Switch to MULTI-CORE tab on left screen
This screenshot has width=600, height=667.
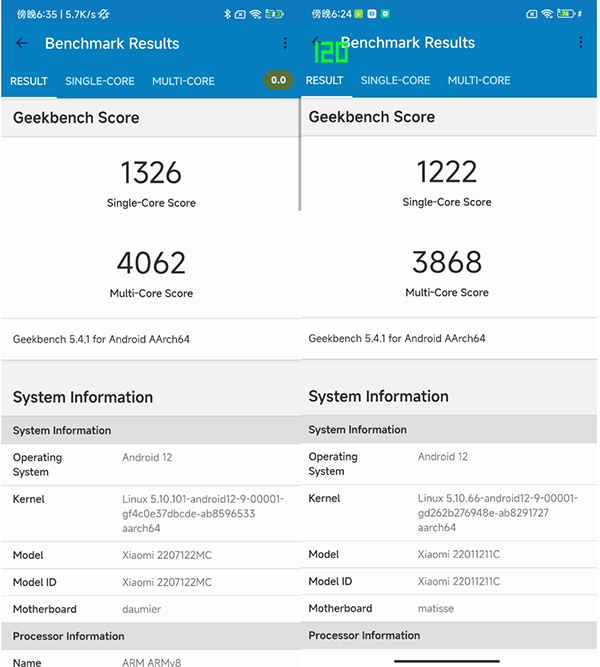(x=183, y=81)
